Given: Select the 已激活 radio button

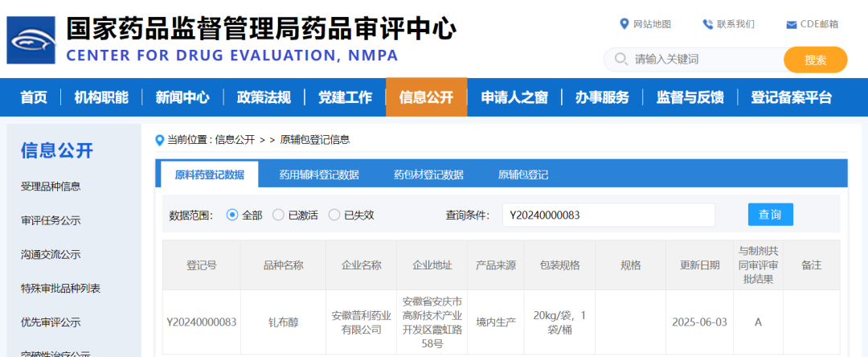Looking at the screenshot, I should pyautogui.click(x=278, y=215).
